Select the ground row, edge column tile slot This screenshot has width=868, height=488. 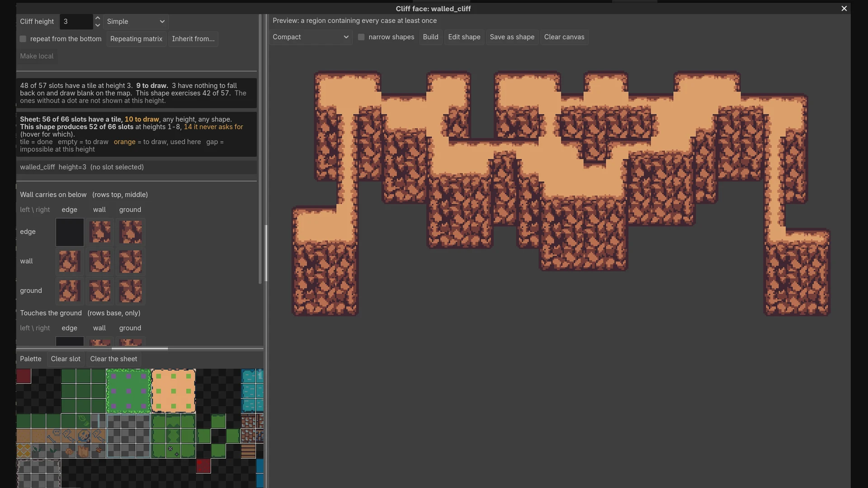70,291
